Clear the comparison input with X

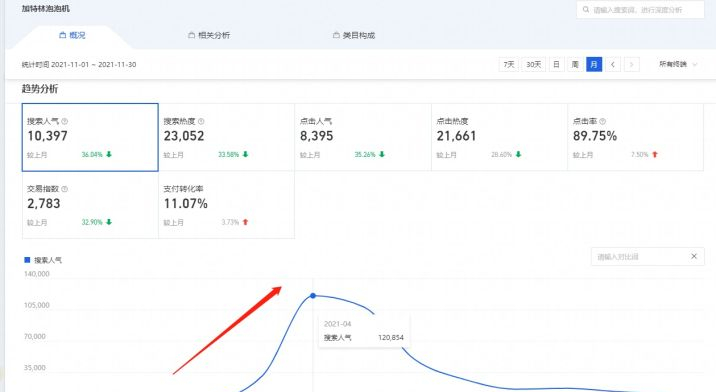click(x=694, y=256)
